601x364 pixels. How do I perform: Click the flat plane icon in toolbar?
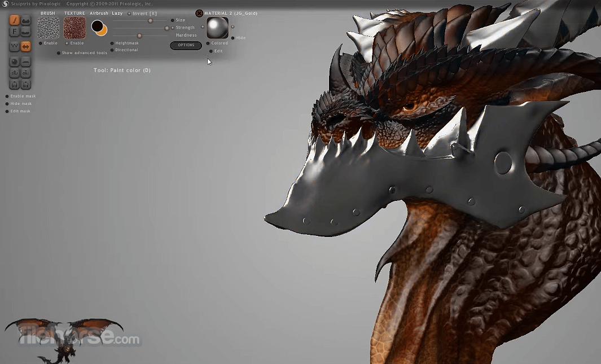click(x=26, y=62)
